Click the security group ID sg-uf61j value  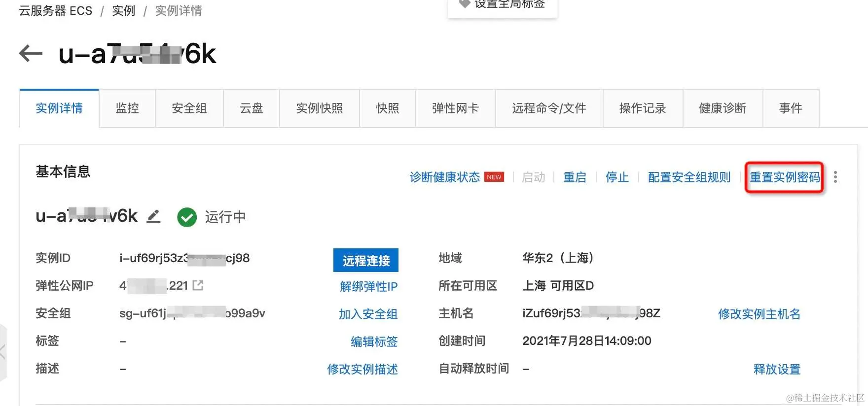[192, 313]
